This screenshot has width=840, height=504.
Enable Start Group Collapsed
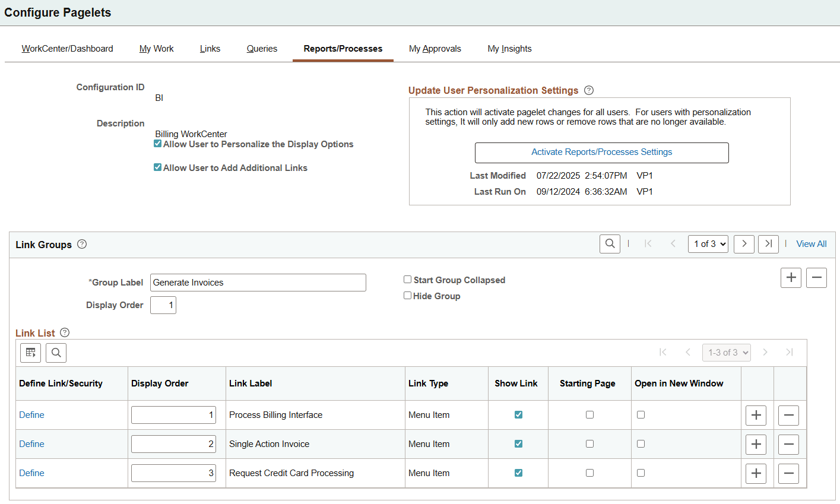[x=407, y=279]
